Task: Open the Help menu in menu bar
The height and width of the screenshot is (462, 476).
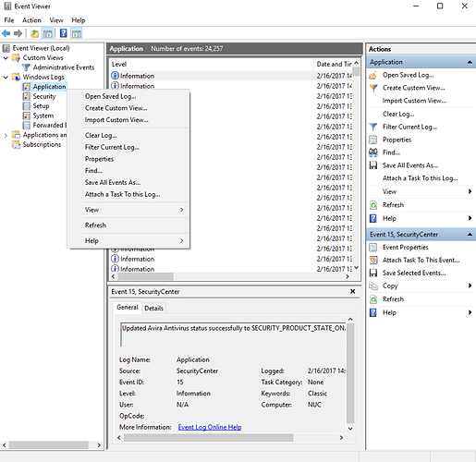Action: (79, 20)
